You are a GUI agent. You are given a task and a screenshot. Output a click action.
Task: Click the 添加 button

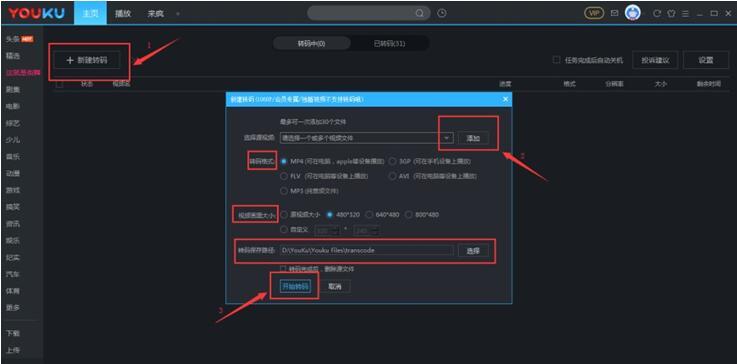[x=473, y=138]
